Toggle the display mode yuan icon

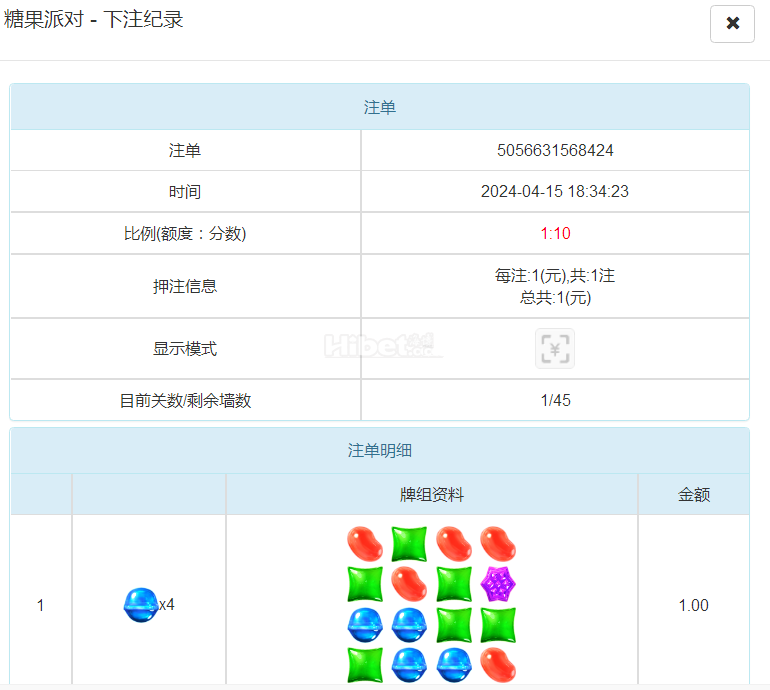(555, 349)
